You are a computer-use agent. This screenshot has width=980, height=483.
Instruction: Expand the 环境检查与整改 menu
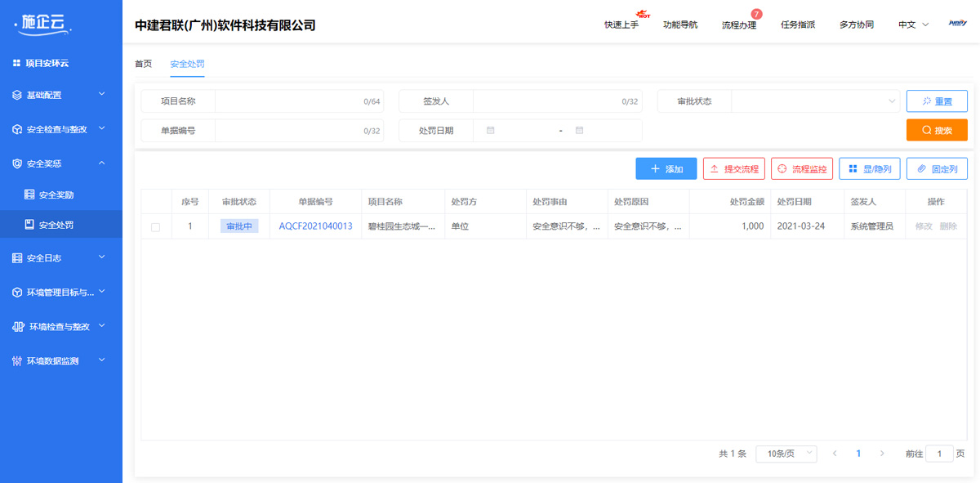pyautogui.click(x=102, y=326)
